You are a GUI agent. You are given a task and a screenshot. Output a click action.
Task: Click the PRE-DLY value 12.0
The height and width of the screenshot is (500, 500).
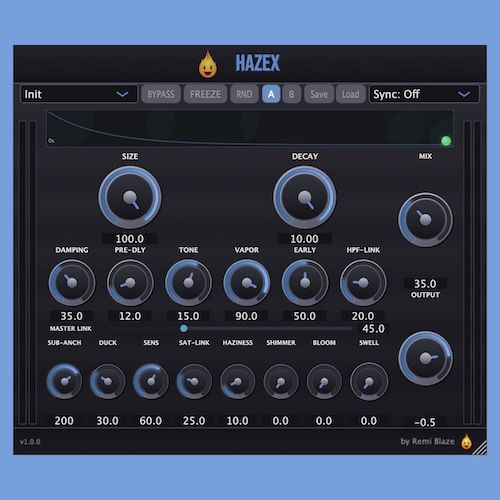coord(130,316)
